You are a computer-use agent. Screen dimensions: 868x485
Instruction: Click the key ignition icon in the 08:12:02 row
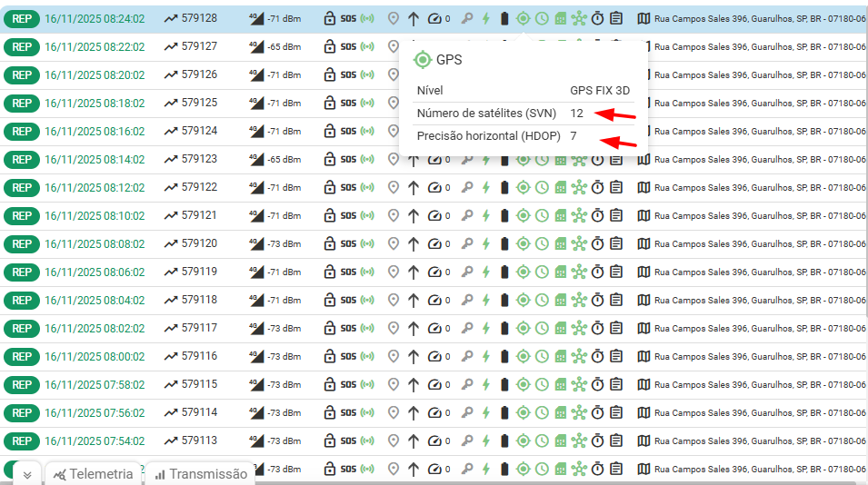click(x=467, y=188)
